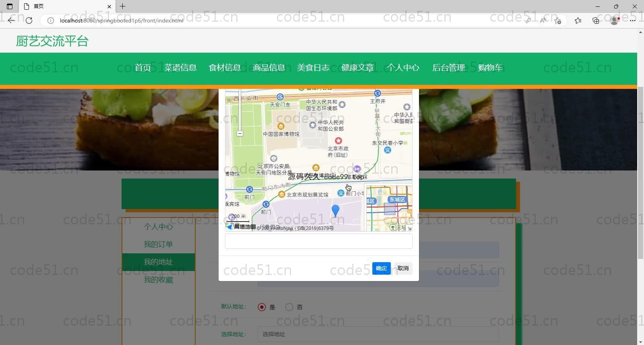This screenshot has height=345, width=644.
Task: Cancel the dialog with 取消
Action: (403, 268)
